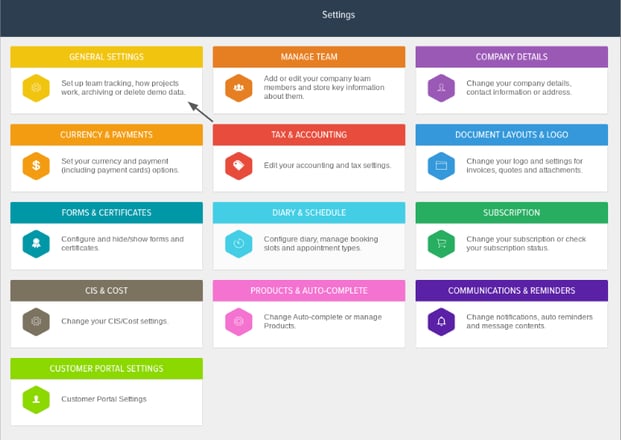Open the General Settings header
This screenshot has height=440, width=621.
pos(107,57)
